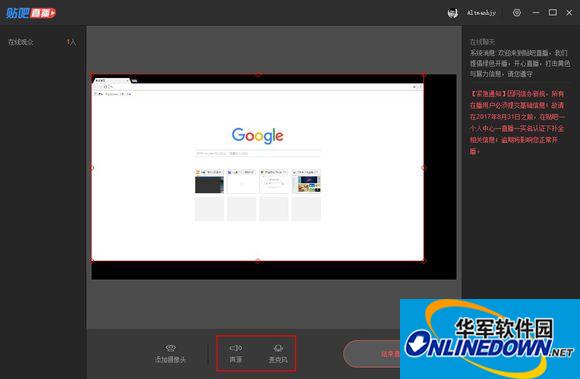Click the Google search box in preview
580x379 pixels.
258,153
